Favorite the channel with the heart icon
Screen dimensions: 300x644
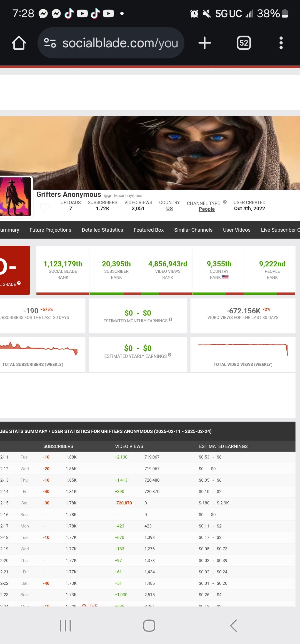(45, 207)
